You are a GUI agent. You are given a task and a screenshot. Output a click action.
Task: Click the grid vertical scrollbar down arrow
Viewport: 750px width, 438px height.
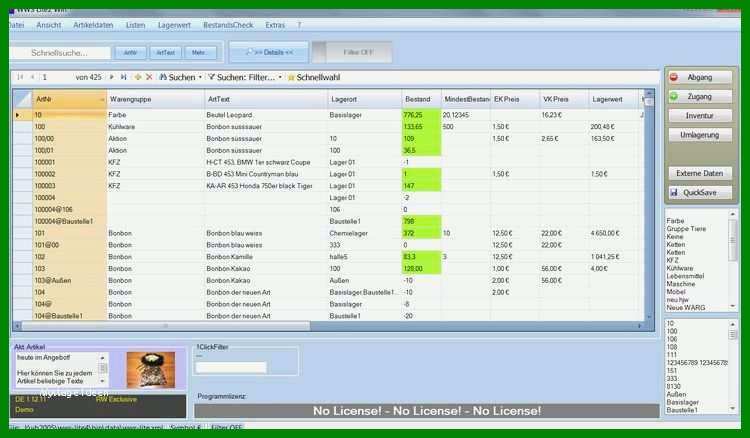(649, 316)
